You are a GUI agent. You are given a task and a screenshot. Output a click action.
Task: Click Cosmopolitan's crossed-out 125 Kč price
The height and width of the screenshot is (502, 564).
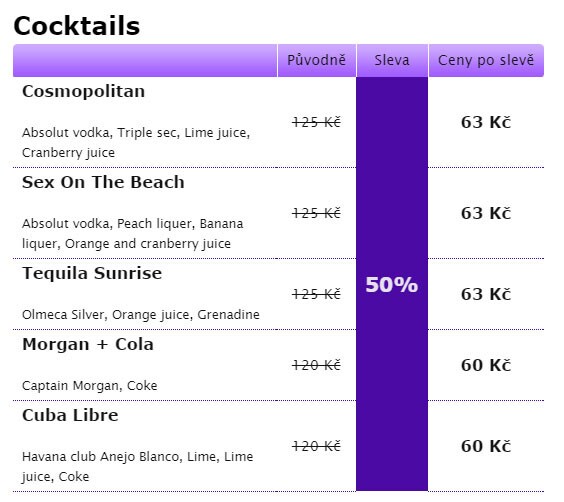(x=316, y=123)
